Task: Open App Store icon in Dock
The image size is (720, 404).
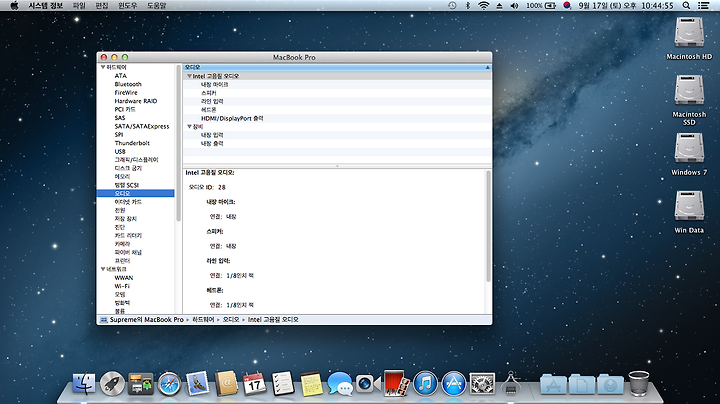Action: tap(454, 384)
